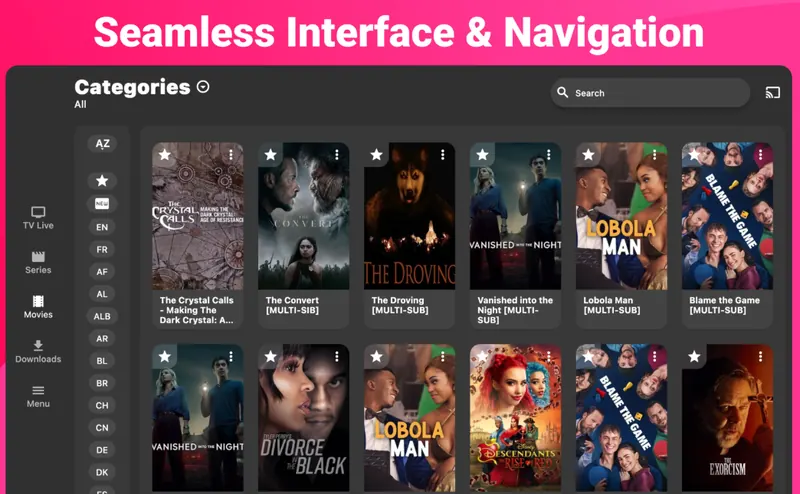Select the EN language filter
Image resolution: width=800 pixels, height=494 pixels.
tap(102, 227)
